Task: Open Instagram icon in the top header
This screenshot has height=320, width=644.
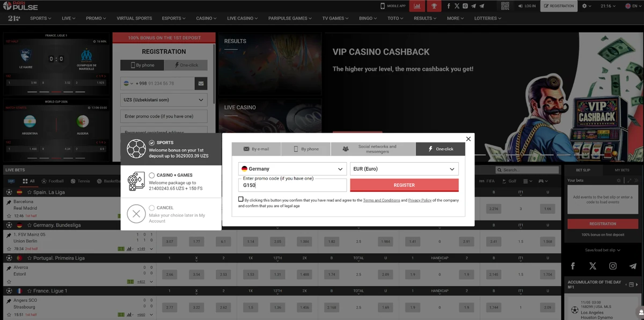Action: tap(465, 6)
